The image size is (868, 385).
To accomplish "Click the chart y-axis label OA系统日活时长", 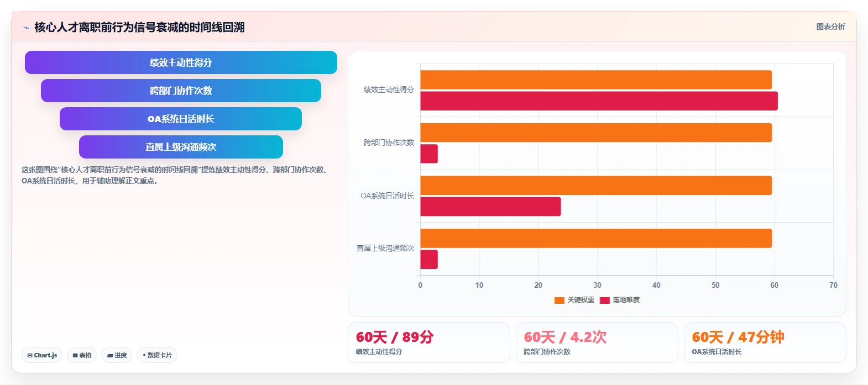I will 387,196.
